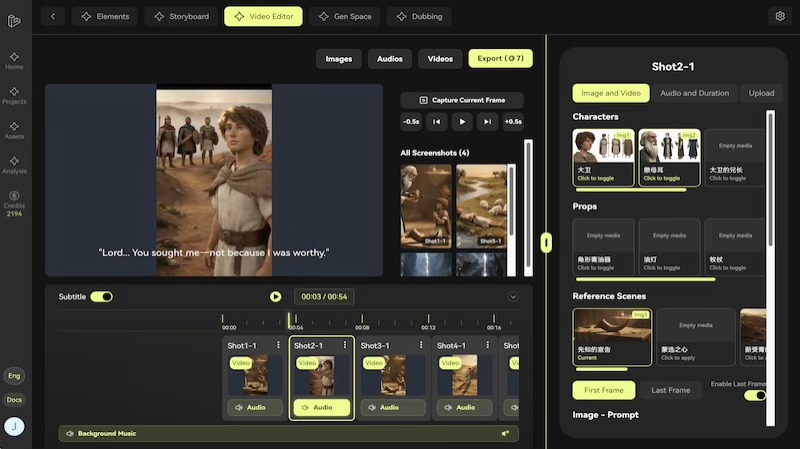The width and height of the screenshot is (800, 449).
Task: Select Audio and Duration tab
Action: click(x=694, y=93)
